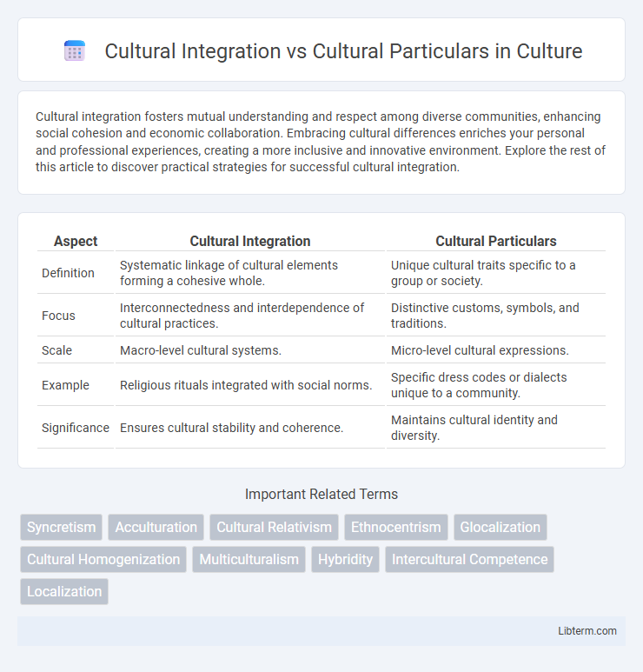This screenshot has width=643, height=672.
Task: Open the Glocalization tag
Action: coord(500,527)
